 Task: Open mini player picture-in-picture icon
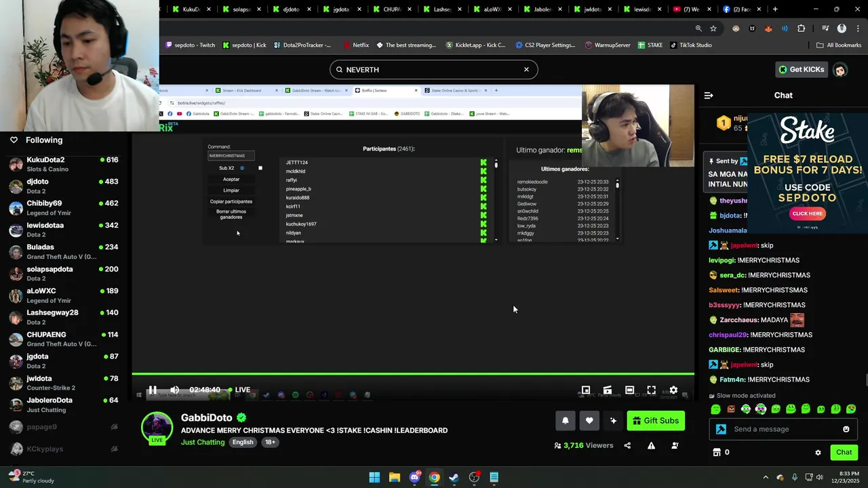pyautogui.click(x=586, y=390)
